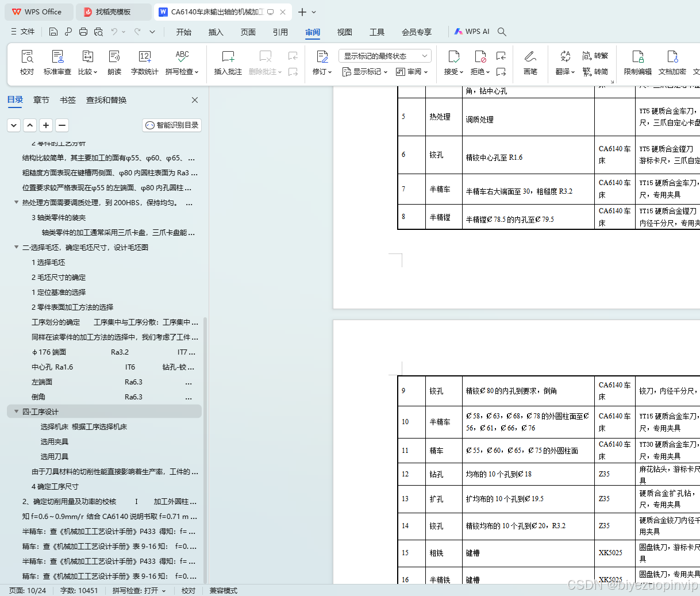This screenshot has height=596, width=700.
Task: Switch to 章节 navigation tab
Action: tap(41, 100)
